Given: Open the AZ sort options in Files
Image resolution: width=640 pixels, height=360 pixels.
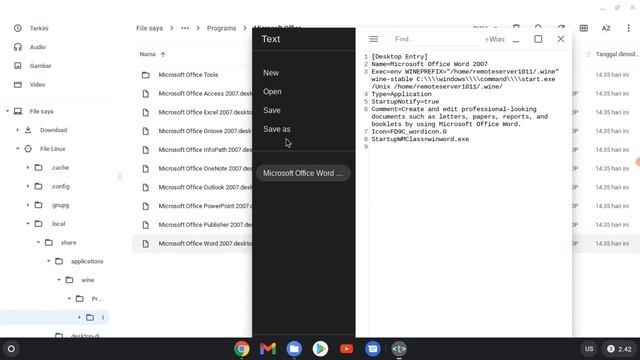Looking at the screenshot, I should click(x=606, y=28).
